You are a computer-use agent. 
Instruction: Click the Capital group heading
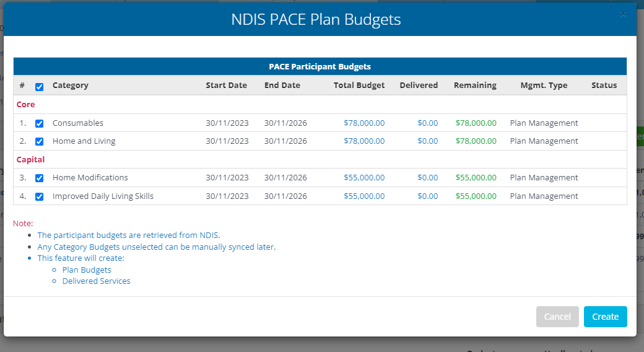click(30, 159)
